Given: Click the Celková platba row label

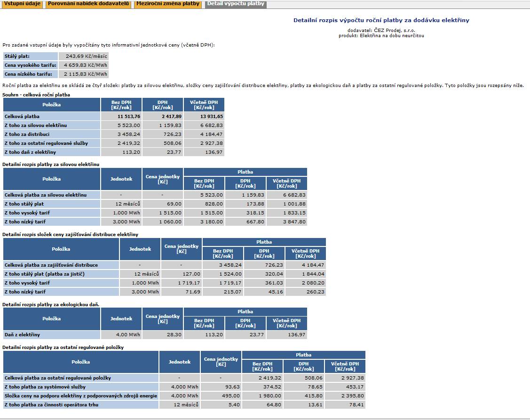Looking at the screenshot, I should click(52, 116).
